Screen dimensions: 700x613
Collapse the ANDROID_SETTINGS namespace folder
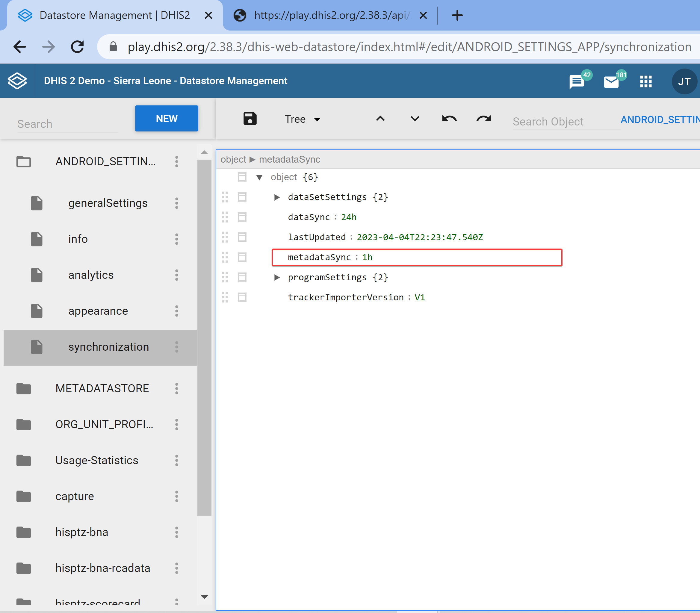click(x=24, y=161)
